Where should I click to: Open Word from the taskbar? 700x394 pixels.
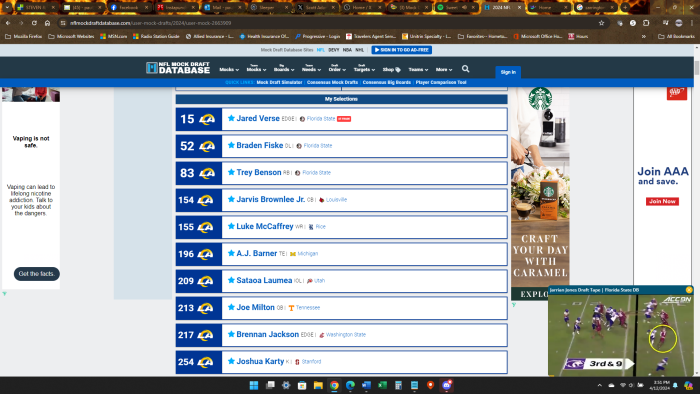tap(366, 385)
